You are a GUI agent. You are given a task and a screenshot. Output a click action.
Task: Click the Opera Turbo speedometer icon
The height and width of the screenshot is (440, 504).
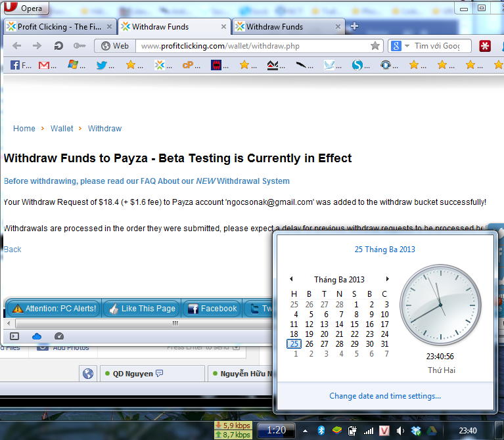tap(59, 336)
